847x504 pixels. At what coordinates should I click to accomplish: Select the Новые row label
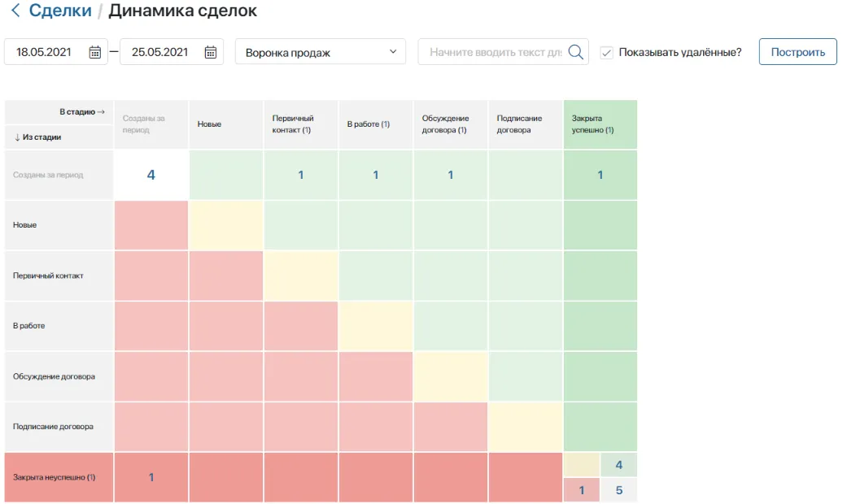click(x=57, y=224)
